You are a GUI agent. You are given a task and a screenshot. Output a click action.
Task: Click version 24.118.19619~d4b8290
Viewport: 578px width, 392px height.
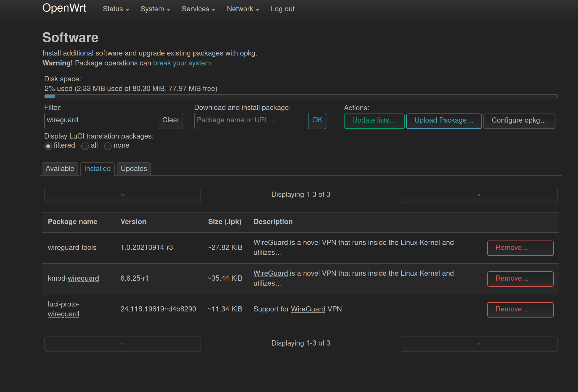pyautogui.click(x=158, y=309)
